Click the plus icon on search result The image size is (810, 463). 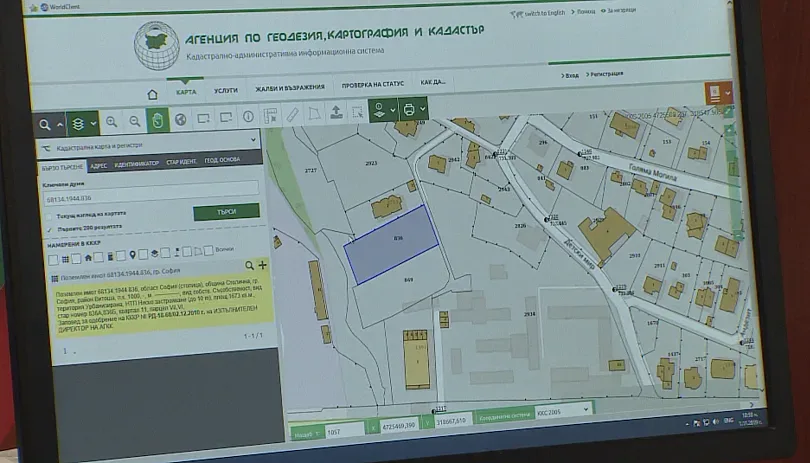(x=263, y=265)
